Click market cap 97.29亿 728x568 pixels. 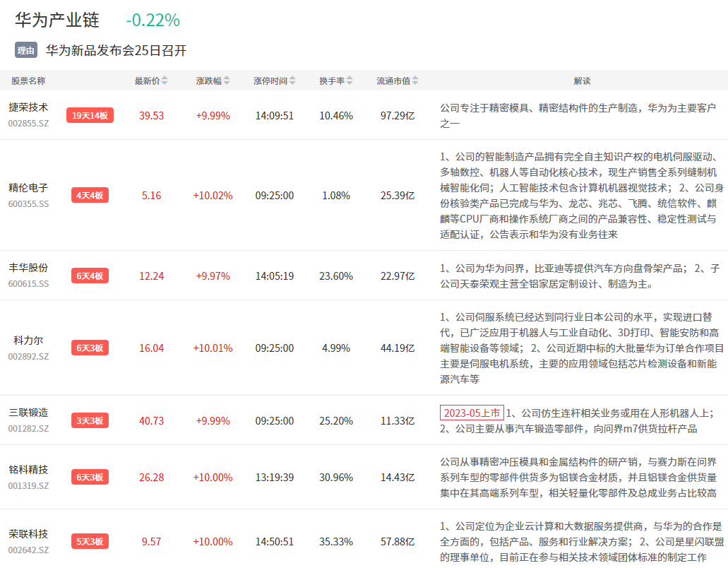tap(398, 116)
